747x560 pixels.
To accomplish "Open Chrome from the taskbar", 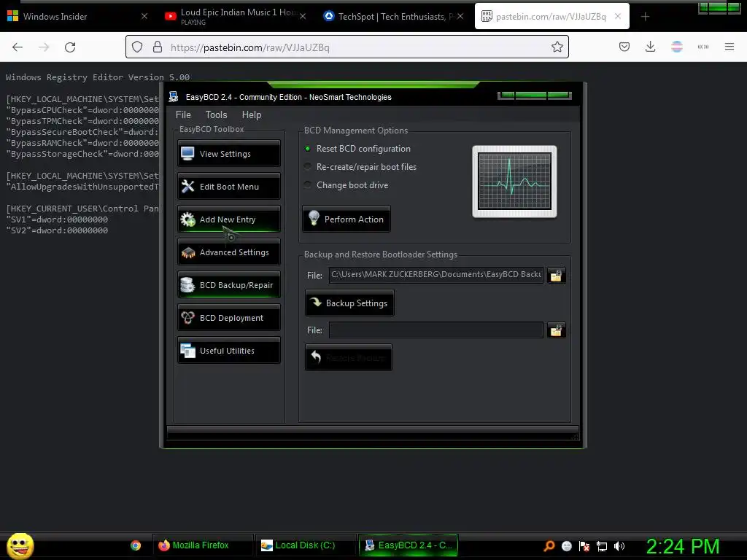I will point(136,545).
